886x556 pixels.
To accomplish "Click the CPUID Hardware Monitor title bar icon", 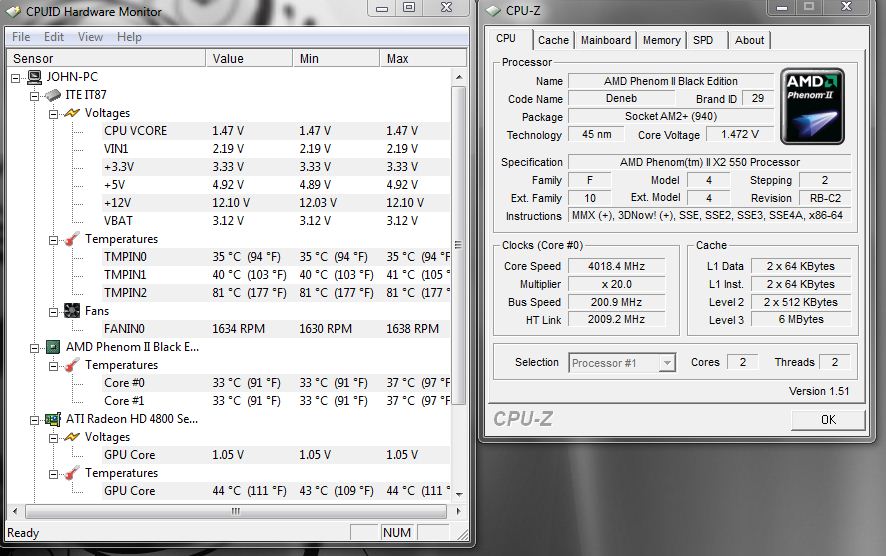I will [14, 11].
